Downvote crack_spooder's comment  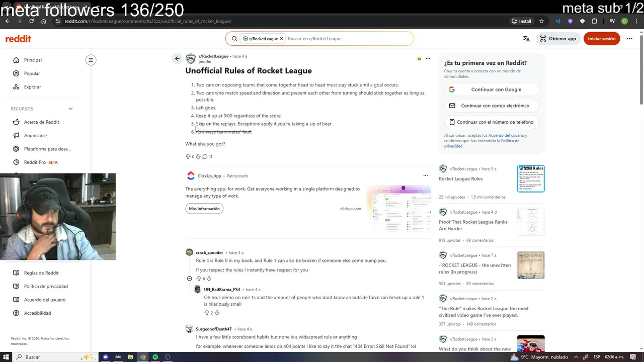tap(209, 279)
